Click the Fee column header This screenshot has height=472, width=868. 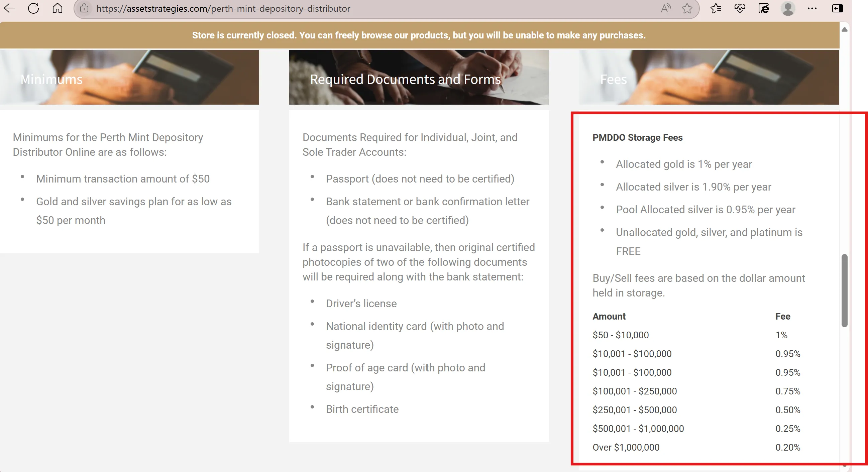[x=783, y=316]
